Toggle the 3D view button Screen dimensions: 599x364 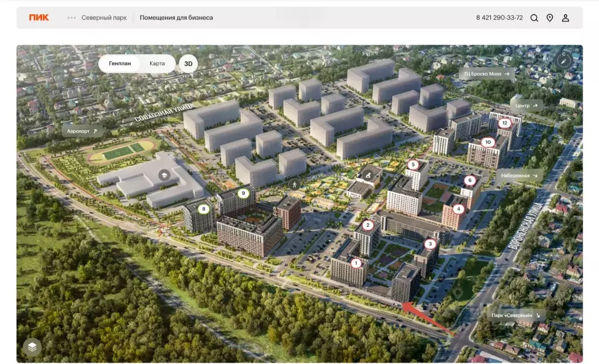click(x=188, y=64)
